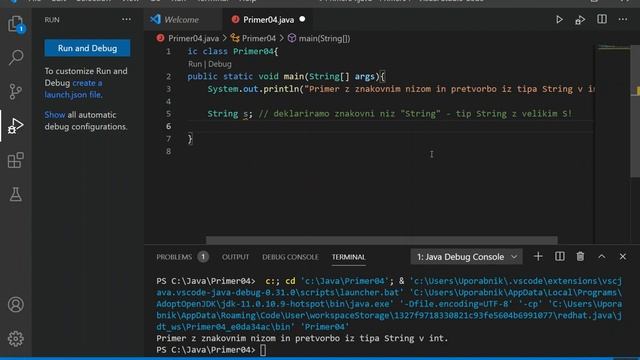Screen dimensions: 640x360
Task: Click Primer04 class breadcrumb item
Action: 258,38
